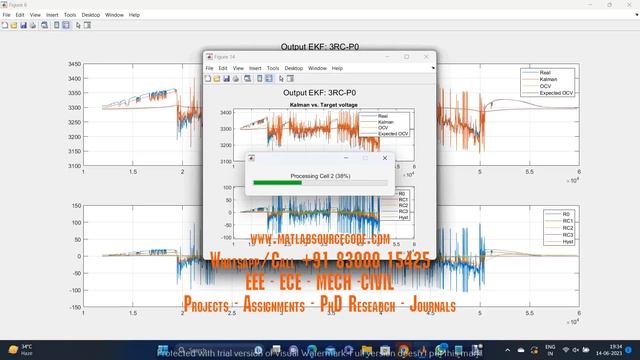Open Tools menu in Figure 14 window

pos(273,68)
